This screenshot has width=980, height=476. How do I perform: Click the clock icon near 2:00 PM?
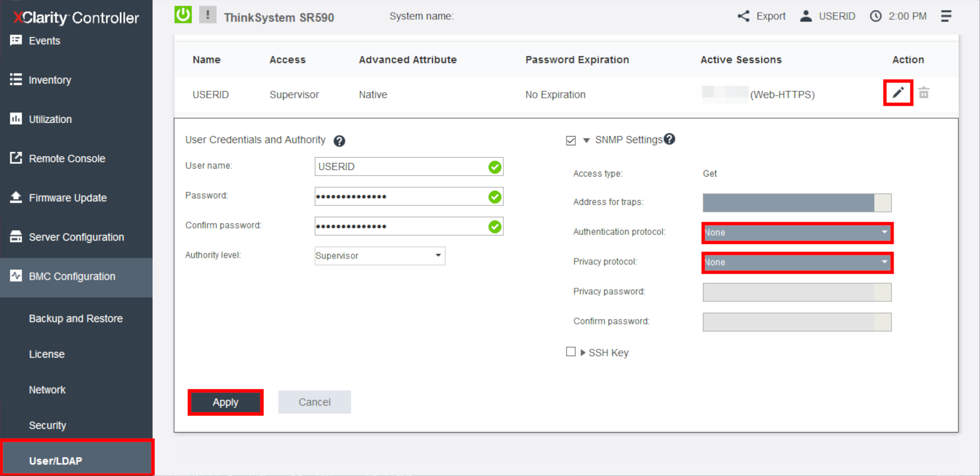click(876, 16)
